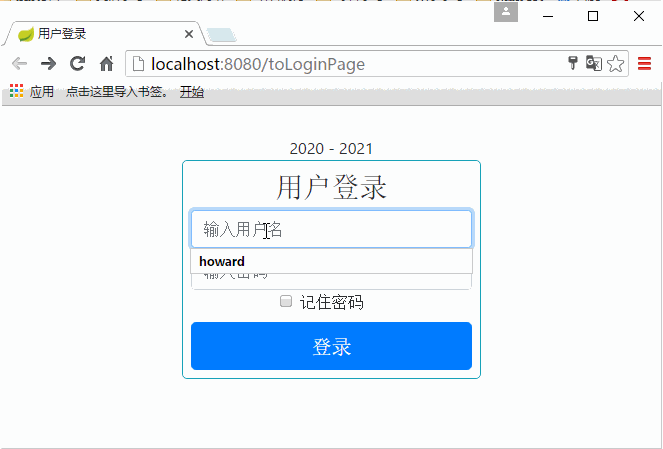Go back with the browser back arrow
The image size is (663, 449).
19,64
